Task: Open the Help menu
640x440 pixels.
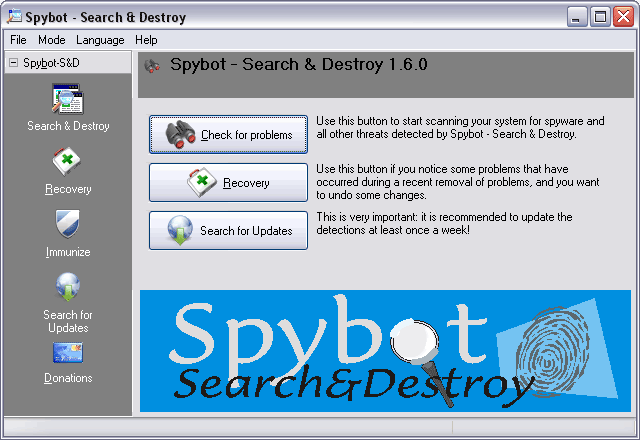Action: 146,40
